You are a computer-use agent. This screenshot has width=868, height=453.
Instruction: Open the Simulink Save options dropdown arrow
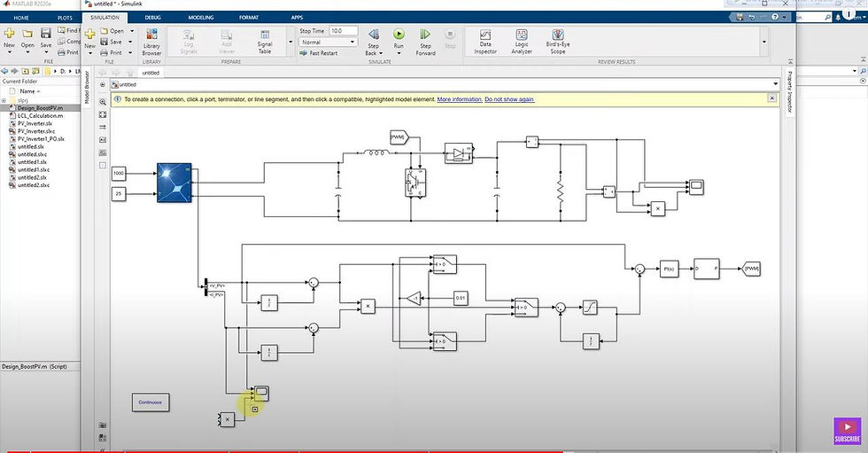pos(131,42)
